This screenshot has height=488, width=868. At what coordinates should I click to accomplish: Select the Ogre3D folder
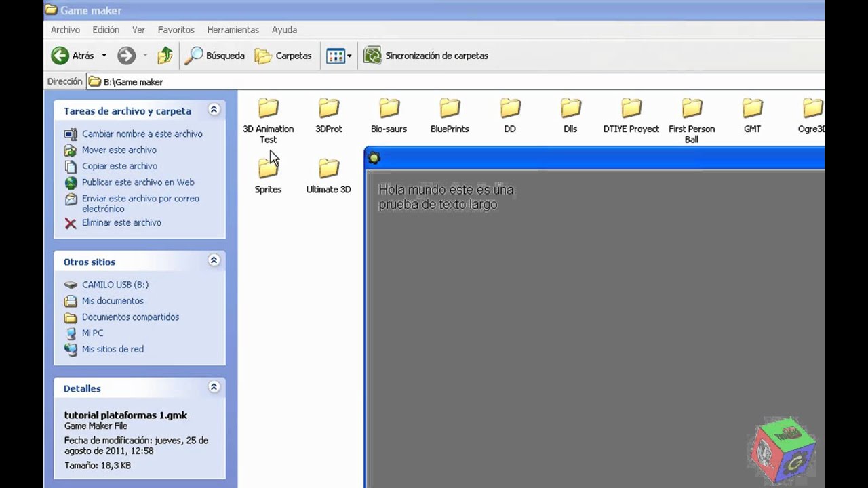[x=811, y=115]
